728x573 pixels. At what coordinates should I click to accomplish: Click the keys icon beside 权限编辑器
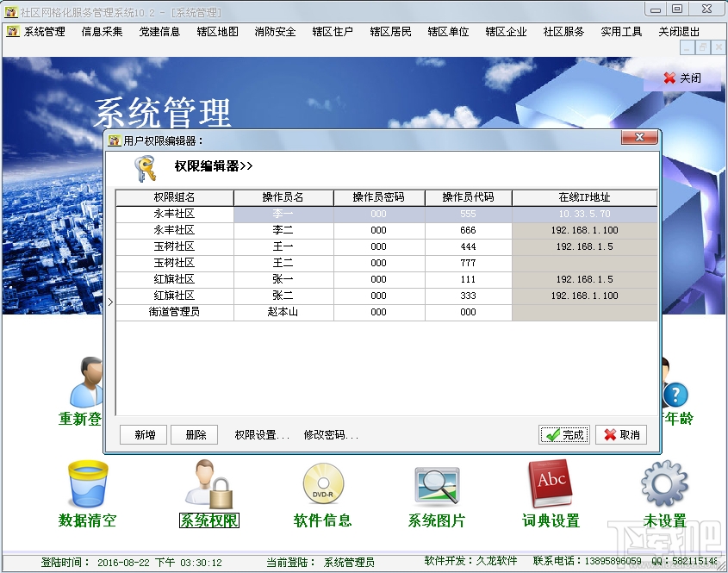[x=136, y=167]
